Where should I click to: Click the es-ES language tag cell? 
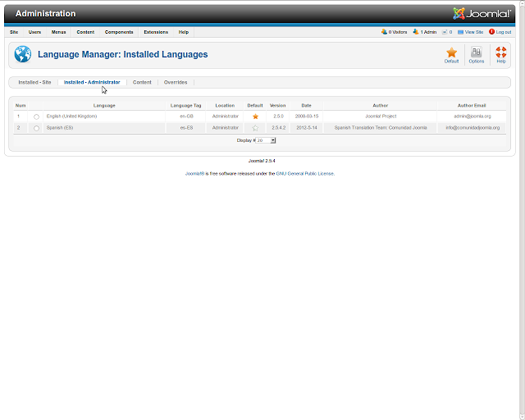186,128
